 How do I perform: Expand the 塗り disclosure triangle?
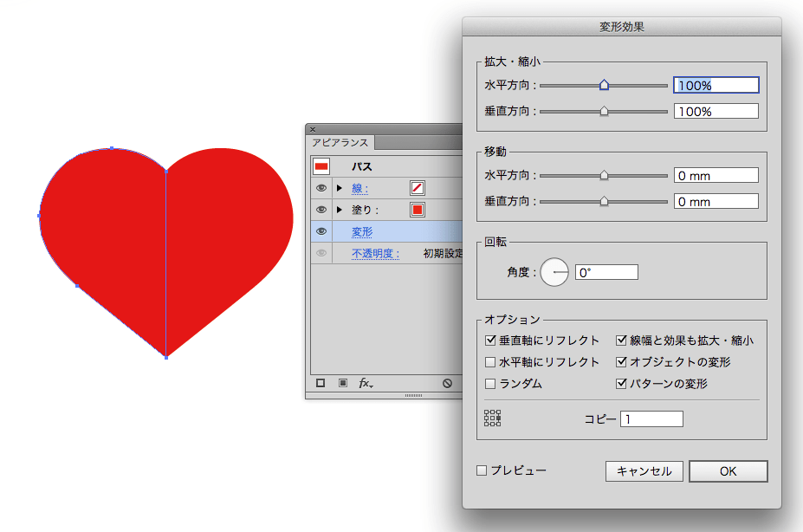pyautogui.click(x=338, y=209)
